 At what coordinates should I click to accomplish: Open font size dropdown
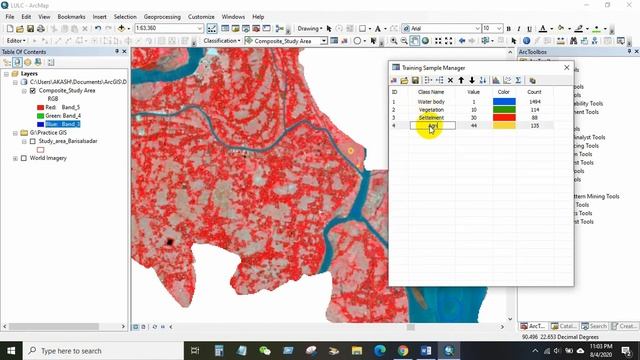pyautogui.click(x=499, y=28)
